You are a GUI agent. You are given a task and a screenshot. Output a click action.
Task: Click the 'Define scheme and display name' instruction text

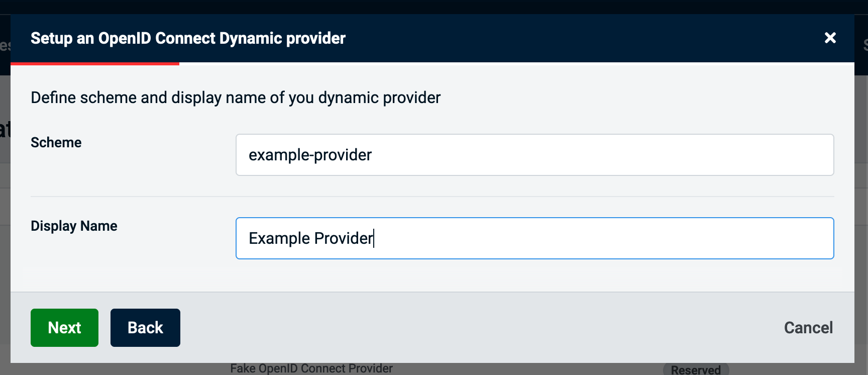pyautogui.click(x=236, y=98)
